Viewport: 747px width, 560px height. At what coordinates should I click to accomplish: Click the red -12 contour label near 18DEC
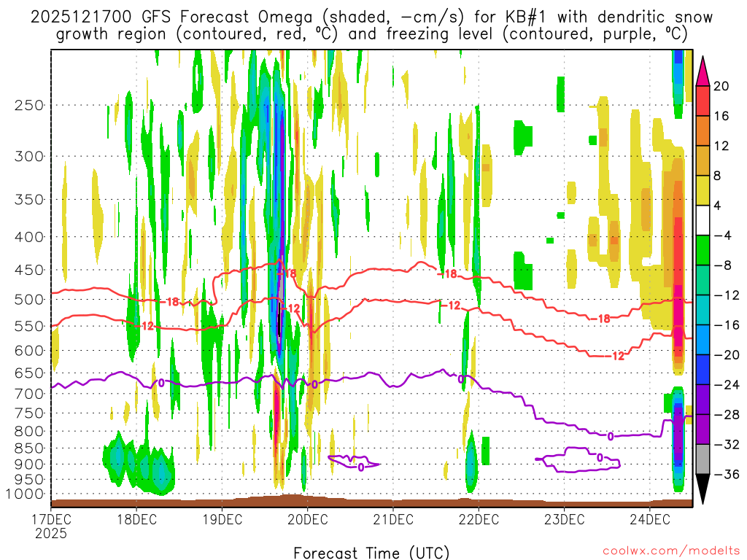coord(145,326)
